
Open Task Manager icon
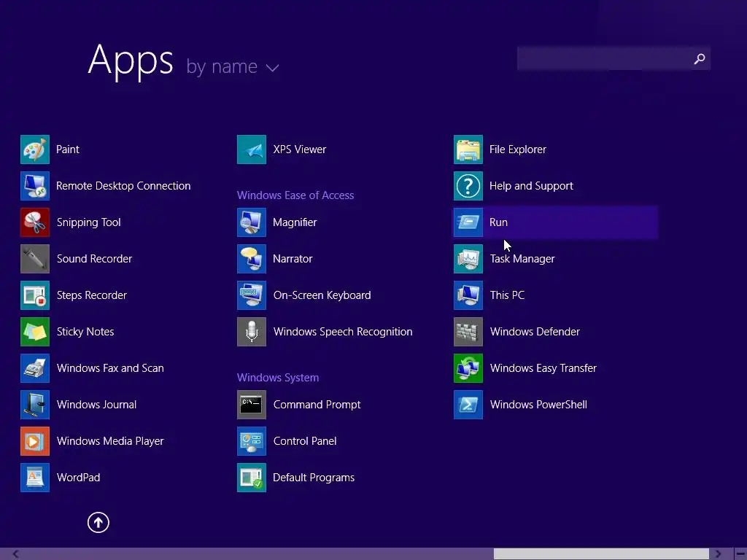click(468, 259)
